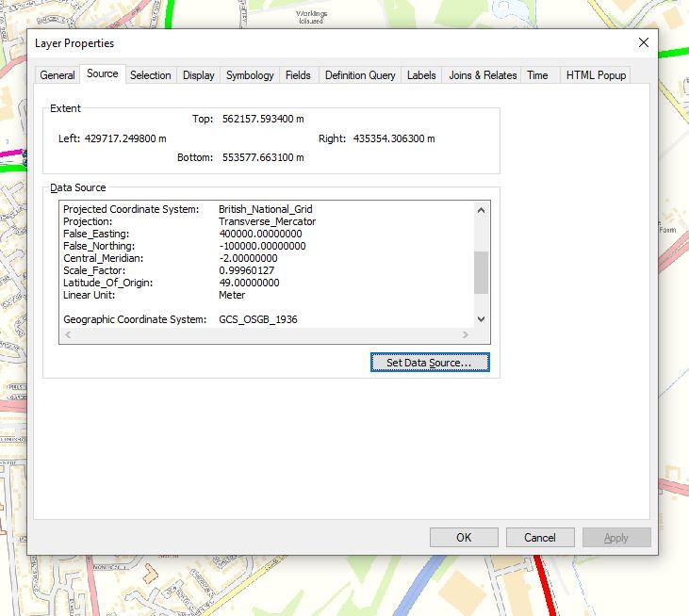689x616 pixels.
Task: Go to the Display tab
Action: [x=199, y=75]
